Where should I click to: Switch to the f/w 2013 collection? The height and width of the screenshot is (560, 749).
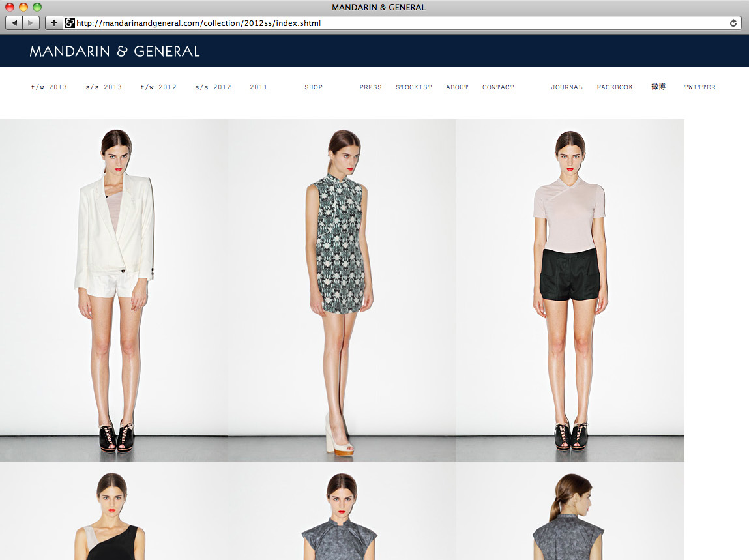pos(49,87)
